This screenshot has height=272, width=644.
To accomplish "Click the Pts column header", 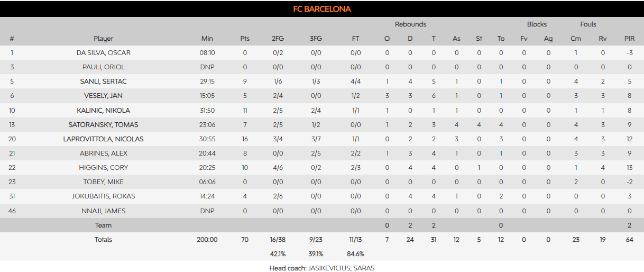I will pyautogui.click(x=245, y=39).
